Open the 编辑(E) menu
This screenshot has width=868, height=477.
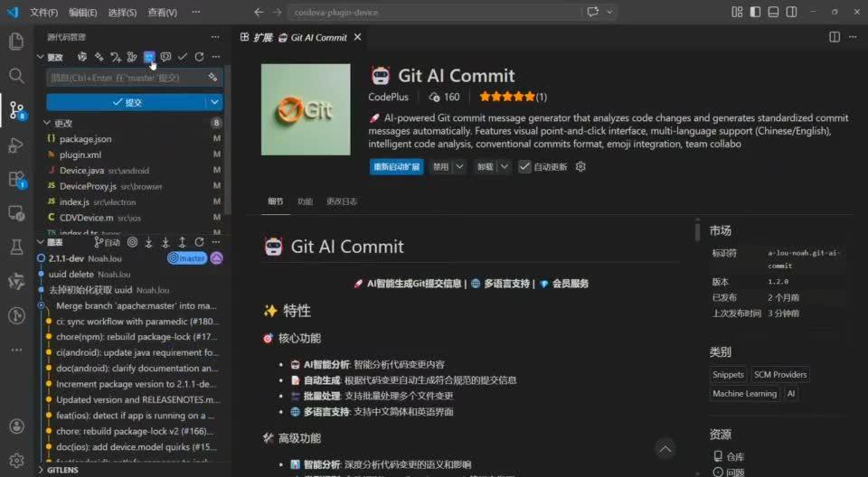click(83, 12)
